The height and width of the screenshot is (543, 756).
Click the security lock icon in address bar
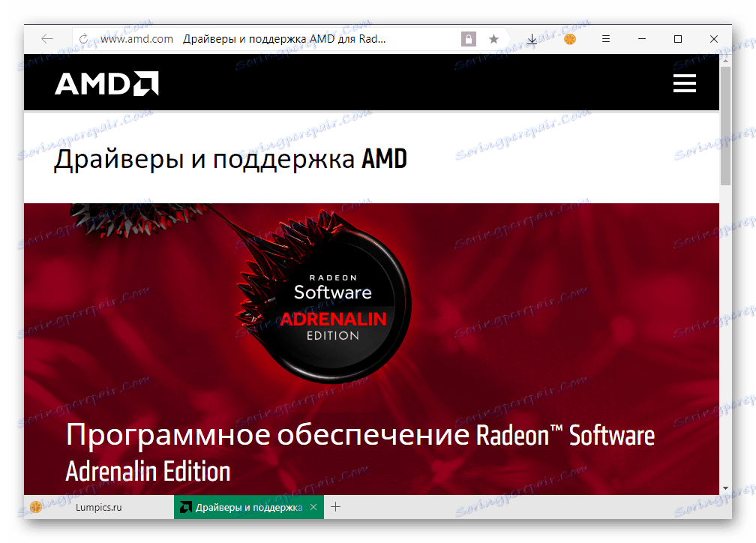pos(467,38)
